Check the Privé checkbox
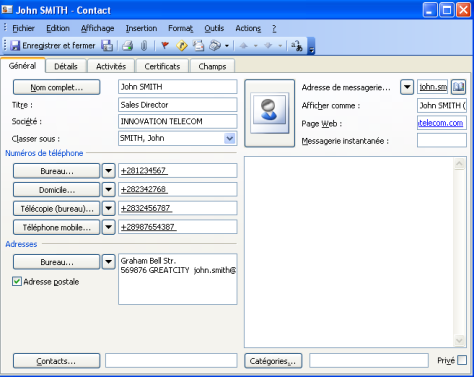Viewport: 474px width, 377px height. [462, 360]
